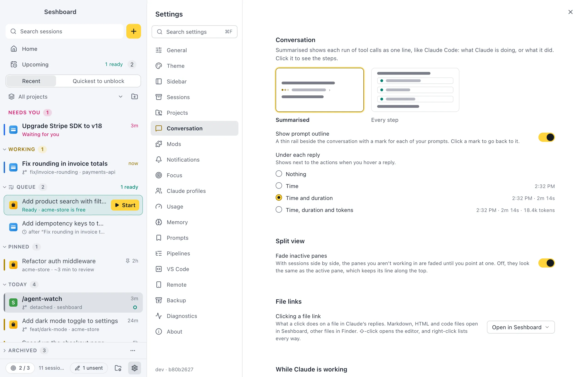Choose the Every step conversation thumbnail

(x=415, y=90)
